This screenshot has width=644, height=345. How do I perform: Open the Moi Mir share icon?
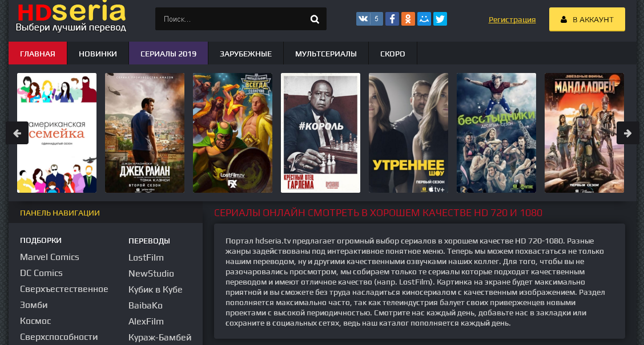pyautogui.click(x=424, y=19)
